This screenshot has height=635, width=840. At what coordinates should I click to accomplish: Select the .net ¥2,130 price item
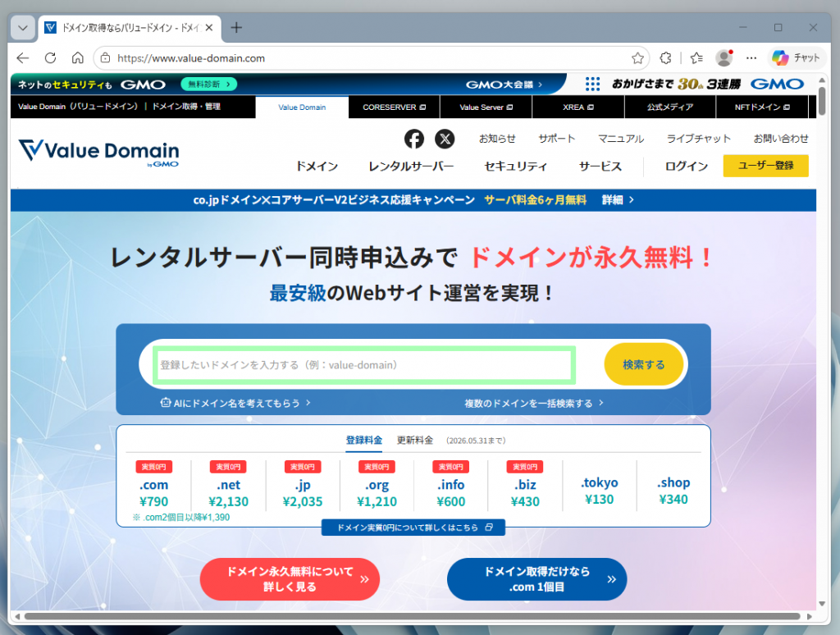228,486
